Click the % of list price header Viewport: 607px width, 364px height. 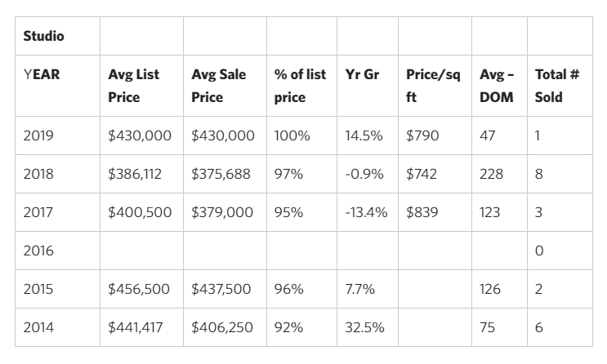(x=300, y=86)
